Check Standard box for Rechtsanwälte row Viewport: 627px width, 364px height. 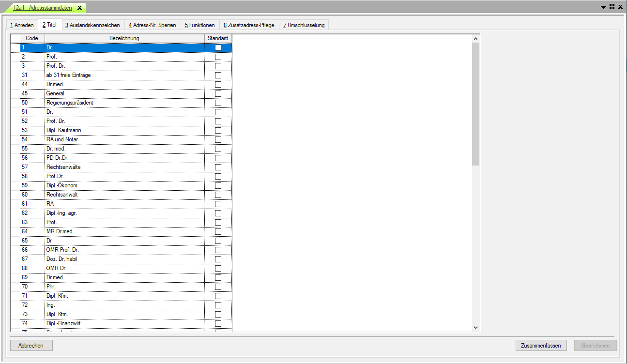[x=218, y=167]
